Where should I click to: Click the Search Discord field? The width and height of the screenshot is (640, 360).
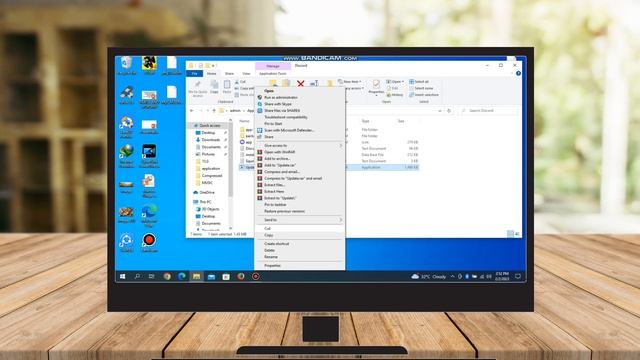[x=489, y=111]
